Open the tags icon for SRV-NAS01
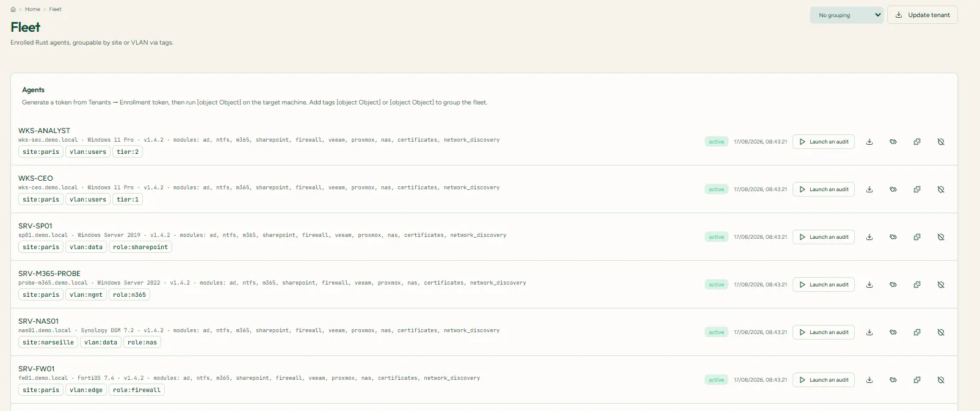980x411 pixels. pos(893,332)
